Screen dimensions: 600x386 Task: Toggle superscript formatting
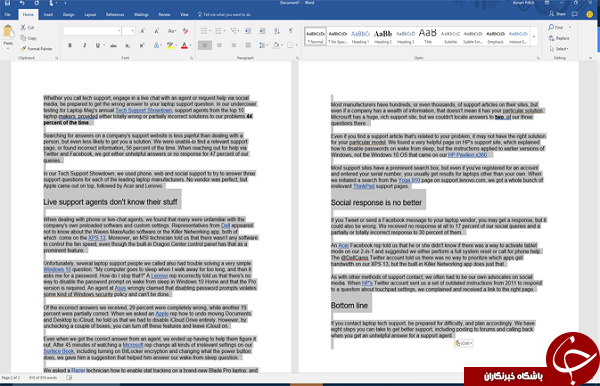click(x=142, y=46)
